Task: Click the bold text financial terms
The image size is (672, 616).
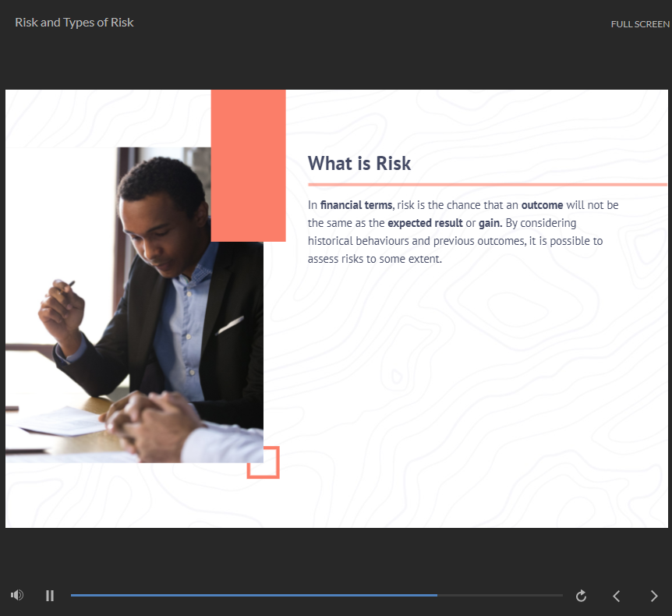Action: coord(355,204)
